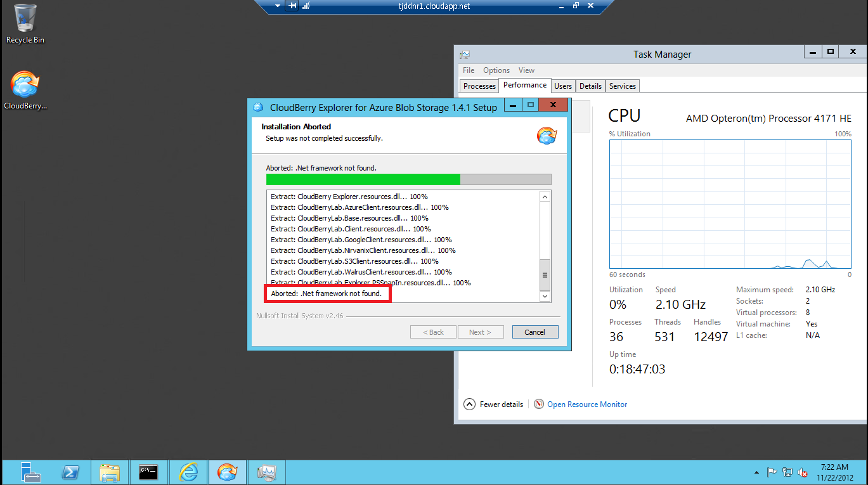Switch to Task Manager taskbar button
Viewport: 868px width, 485px height.
(x=266, y=472)
